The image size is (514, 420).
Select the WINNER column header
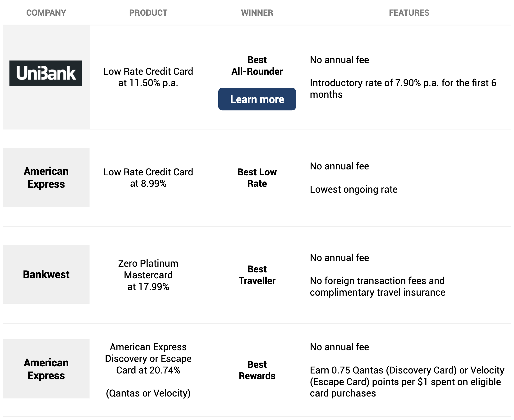257,13
